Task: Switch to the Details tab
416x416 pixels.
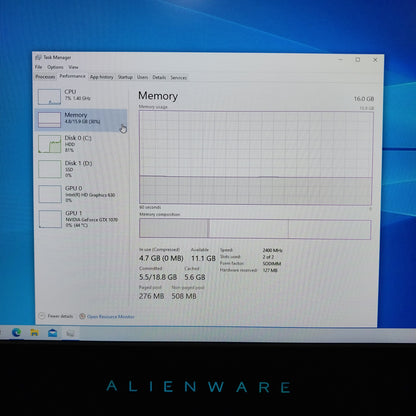Action: [159, 77]
